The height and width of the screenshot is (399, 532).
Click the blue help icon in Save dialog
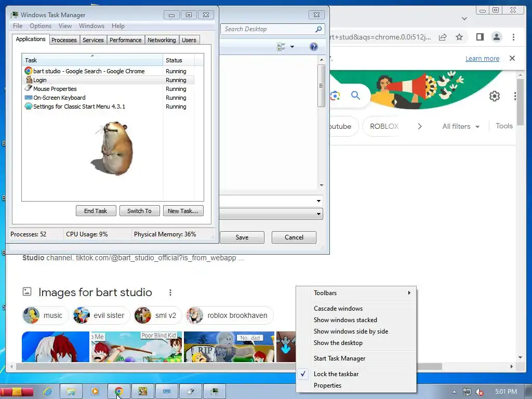[314, 47]
